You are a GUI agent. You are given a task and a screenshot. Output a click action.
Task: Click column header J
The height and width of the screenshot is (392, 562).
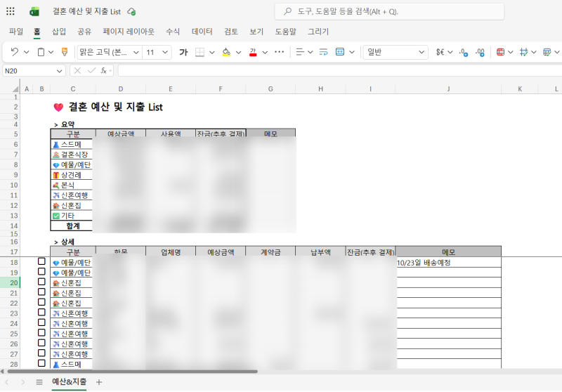pos(448,89)
